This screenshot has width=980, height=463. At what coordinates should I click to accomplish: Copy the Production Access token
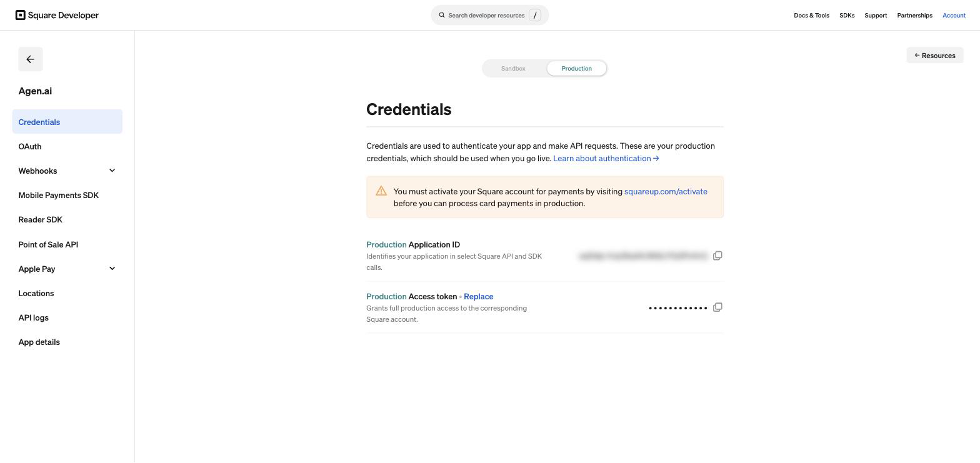click(x=717, y=307)
